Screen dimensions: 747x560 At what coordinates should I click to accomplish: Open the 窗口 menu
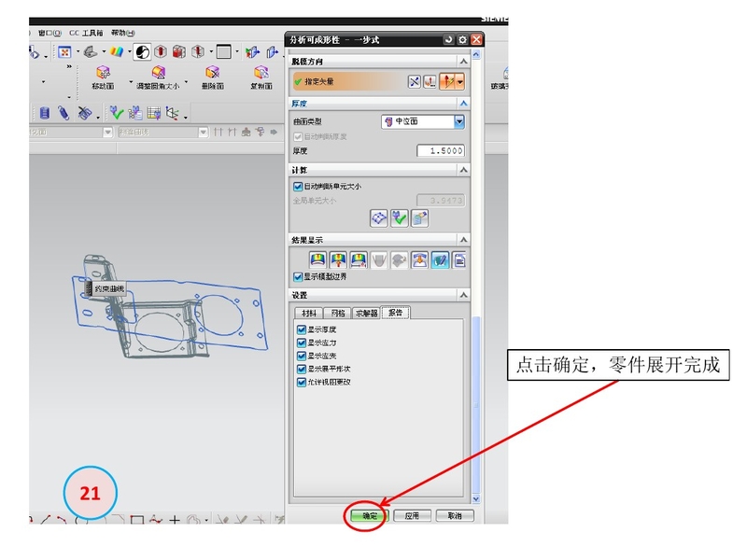point(50,33)
